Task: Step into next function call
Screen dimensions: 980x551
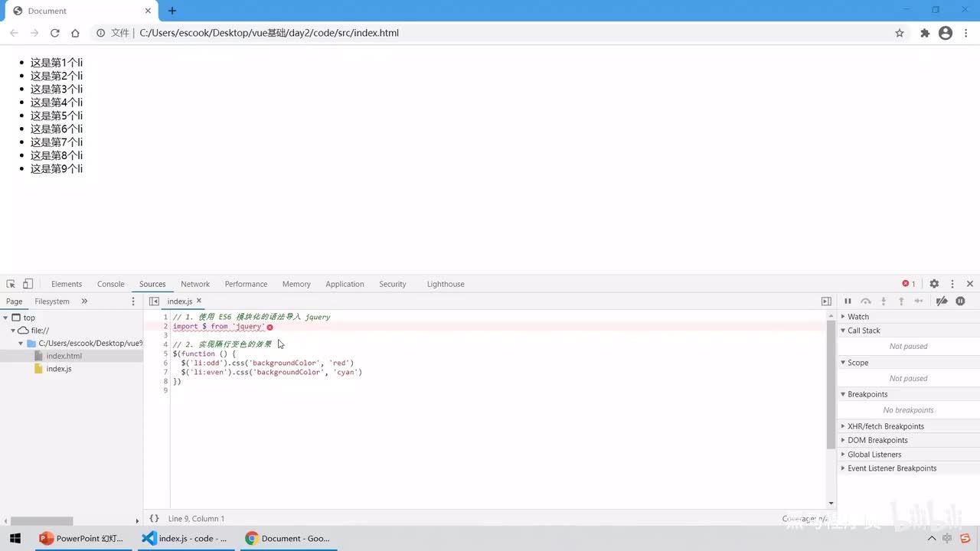Action: 884,302
